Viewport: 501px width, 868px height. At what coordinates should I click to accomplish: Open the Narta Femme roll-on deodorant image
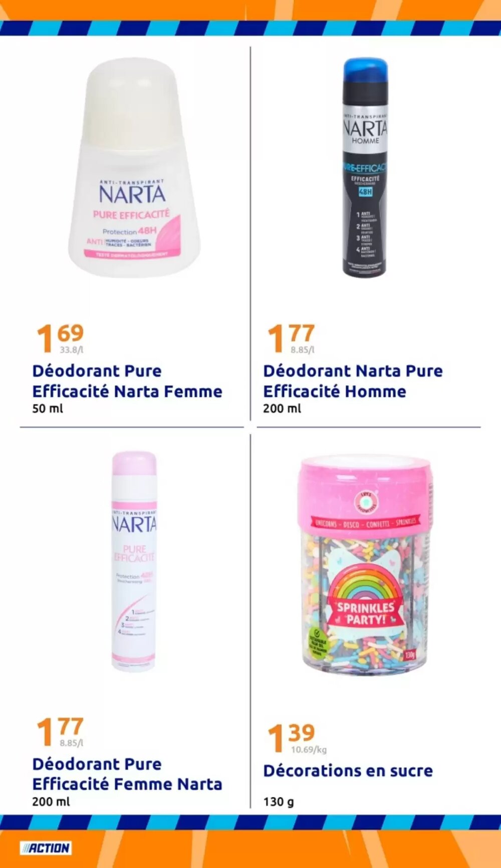tap(134, 167)
